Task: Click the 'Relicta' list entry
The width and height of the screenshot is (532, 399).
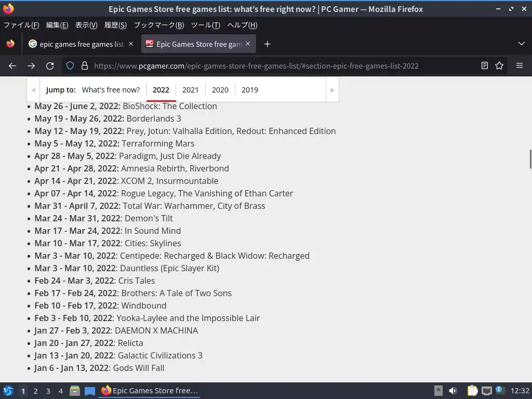Action: (130, 343)
